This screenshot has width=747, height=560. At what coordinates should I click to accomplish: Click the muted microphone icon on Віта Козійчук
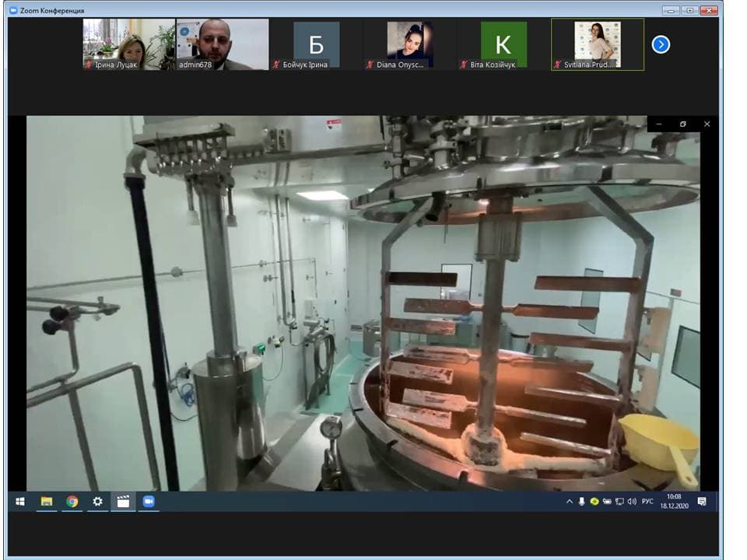[x=464, y=65]
